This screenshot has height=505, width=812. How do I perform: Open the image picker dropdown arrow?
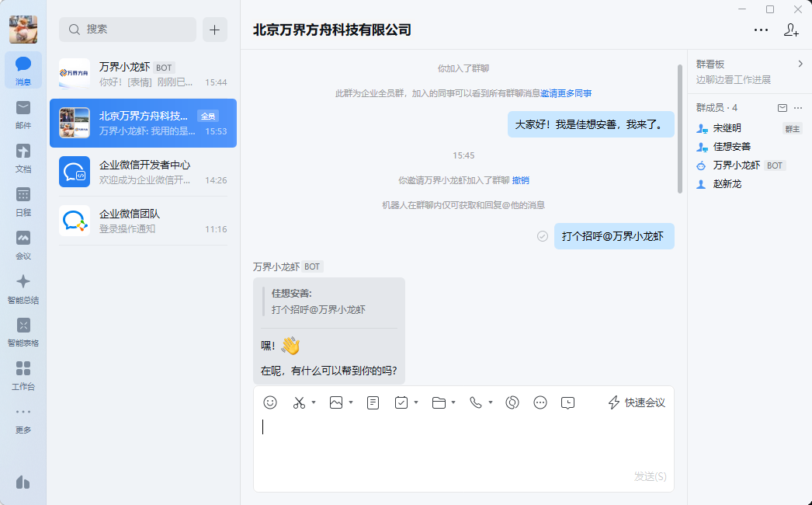tap(351, 402)
